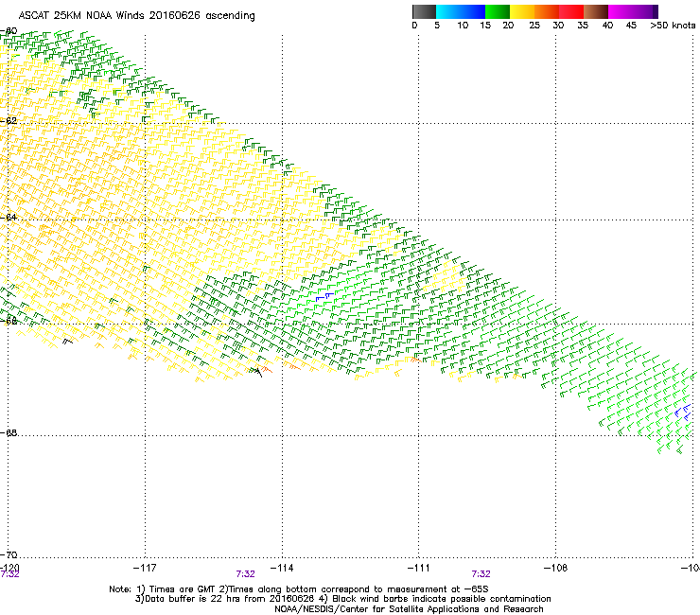Screen dimensions: 700x615
Task: Click the -120 longitude axis label
Action: tap(9, 567)
